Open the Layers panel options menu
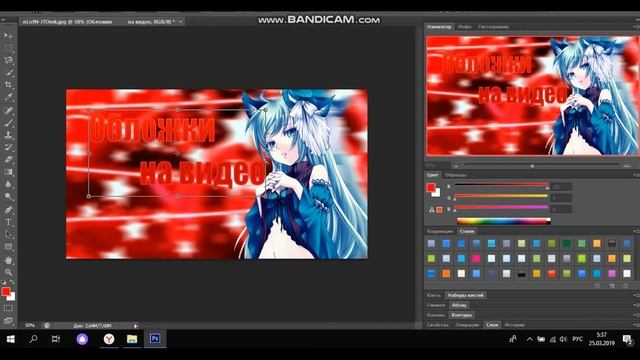 [x=636, y=325]
